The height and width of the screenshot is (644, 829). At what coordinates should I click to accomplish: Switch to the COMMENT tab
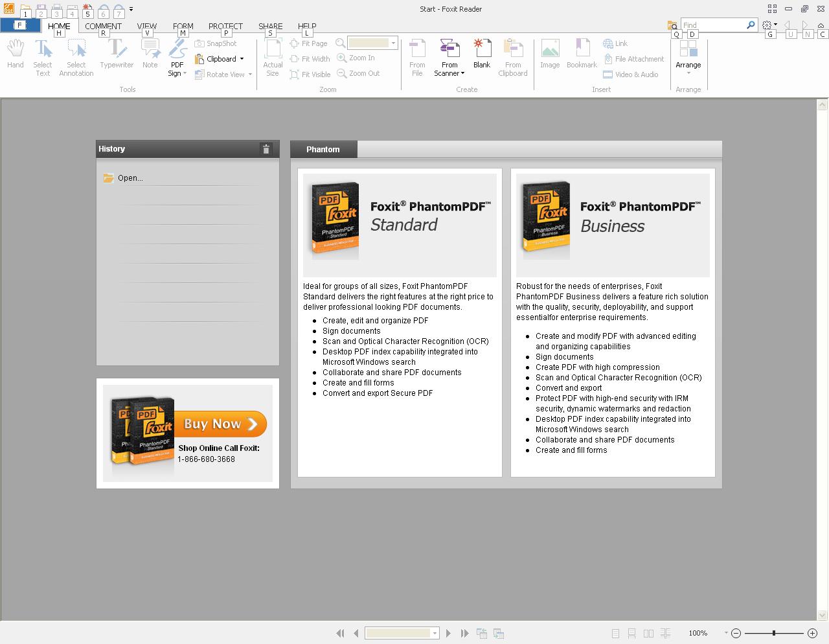(103, 26)
